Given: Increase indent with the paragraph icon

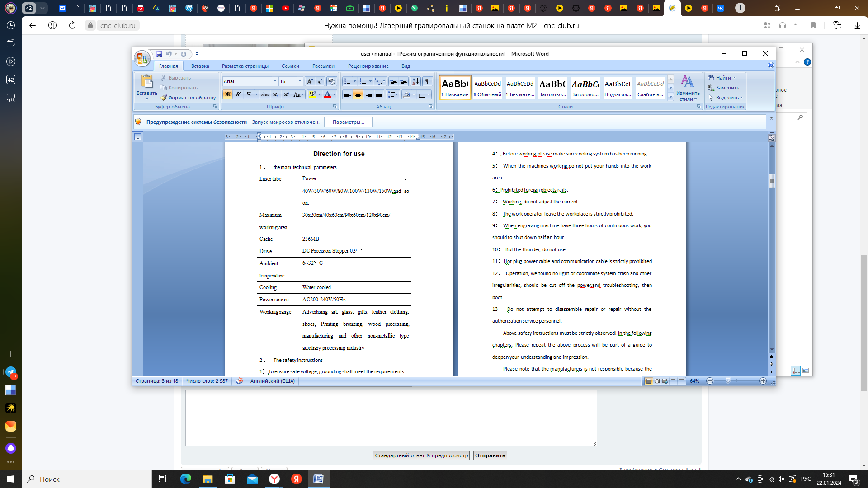Looking at the screenshot, I should coord(404,81).
